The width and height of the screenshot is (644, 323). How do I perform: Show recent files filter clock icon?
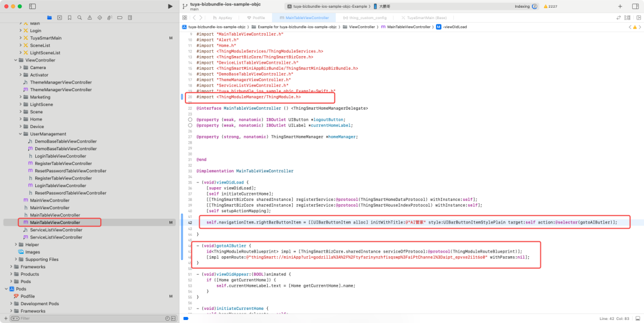point(167,318)
